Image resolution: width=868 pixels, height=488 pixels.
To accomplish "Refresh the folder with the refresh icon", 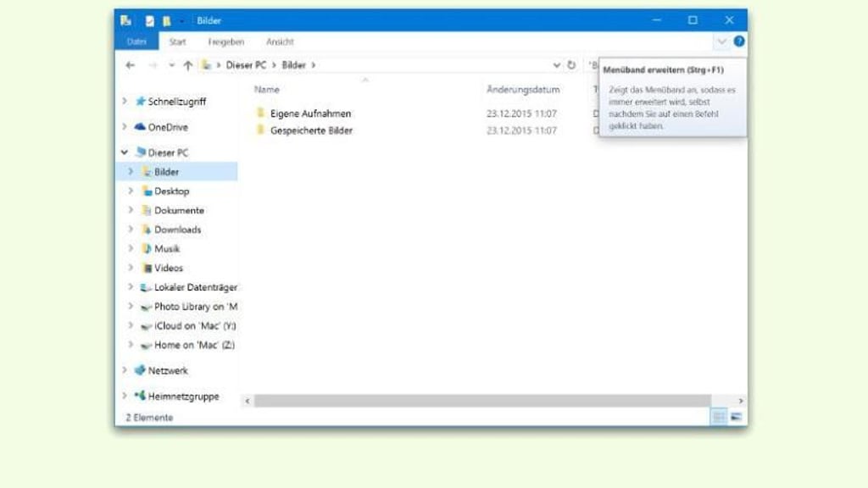I will tap(570, 64).
